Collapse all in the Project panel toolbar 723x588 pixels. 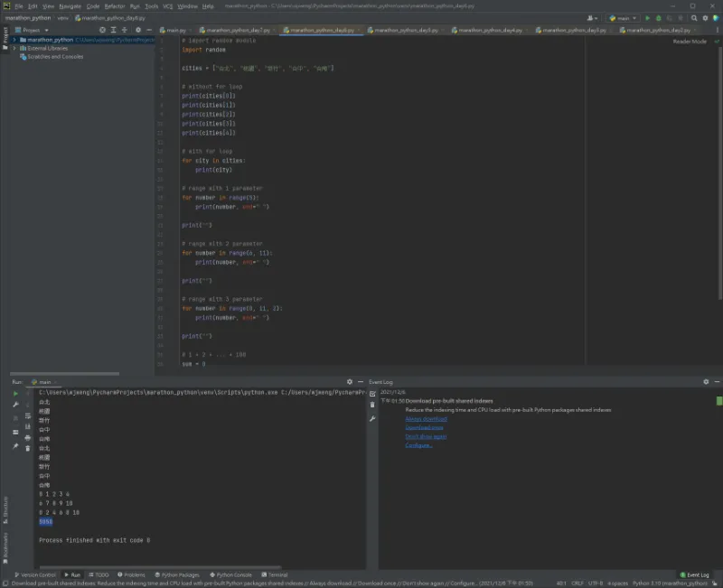[125, 30]
